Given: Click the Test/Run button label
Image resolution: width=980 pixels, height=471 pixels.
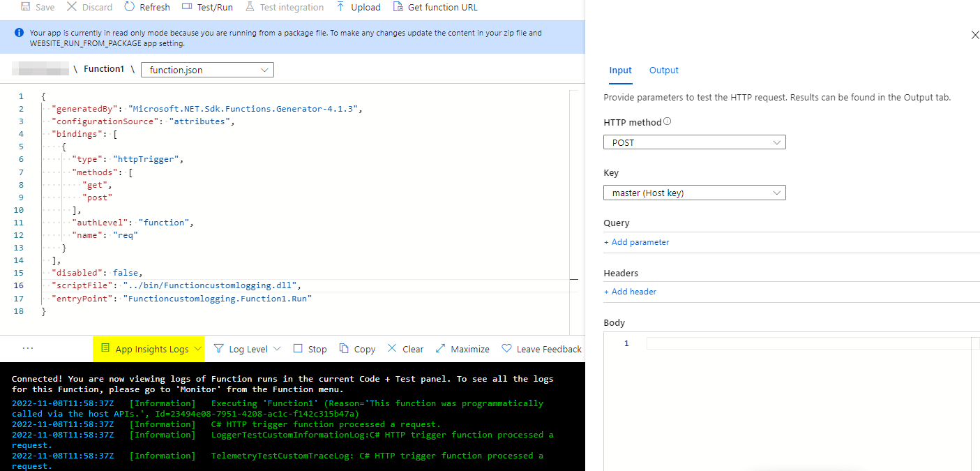Looking at the screenshot, I should coord(216,7).
